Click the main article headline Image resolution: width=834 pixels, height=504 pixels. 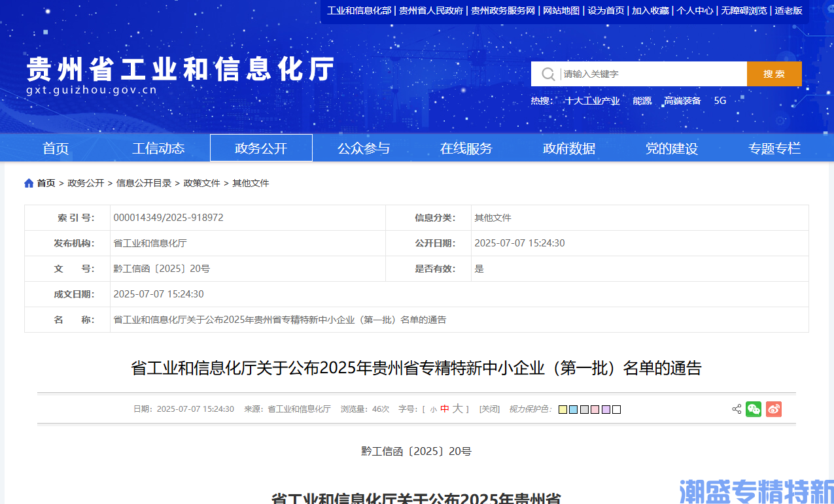pyautogui.click(x=416, y=368)
